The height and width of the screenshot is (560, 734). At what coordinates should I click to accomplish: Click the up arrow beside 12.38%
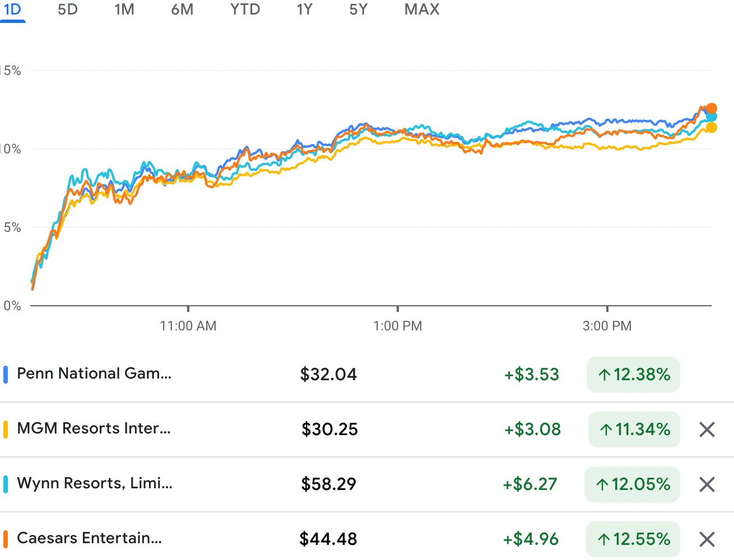[x=604, y=375]
